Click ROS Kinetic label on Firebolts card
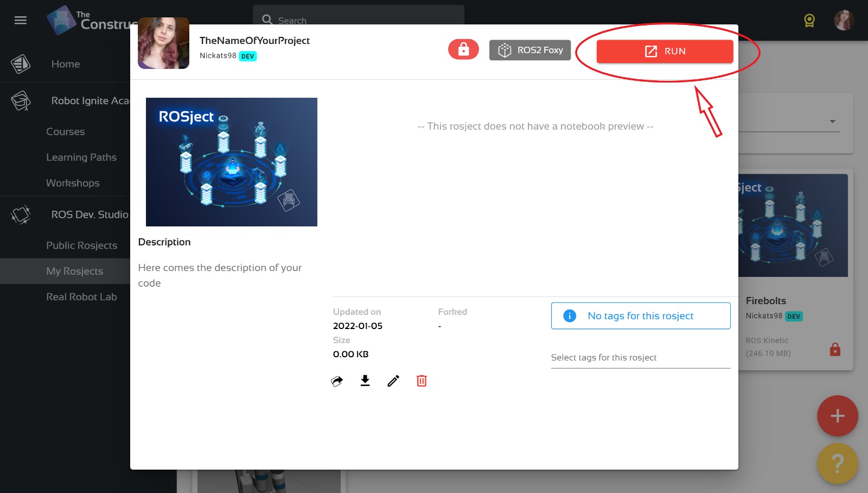This screenshot has width=868, height=493. pos(767,340)
